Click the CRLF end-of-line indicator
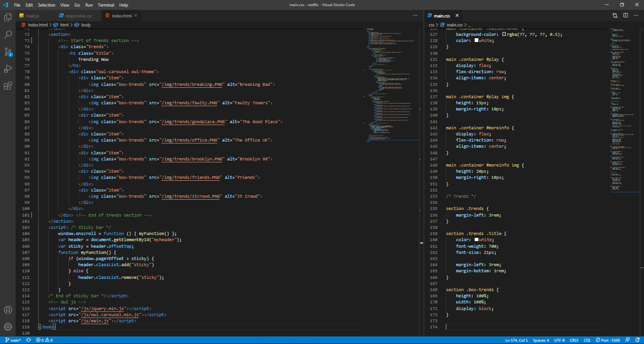The height and width of the screenshot is (344, 644). pyautogui.click(x=574, y=340)
